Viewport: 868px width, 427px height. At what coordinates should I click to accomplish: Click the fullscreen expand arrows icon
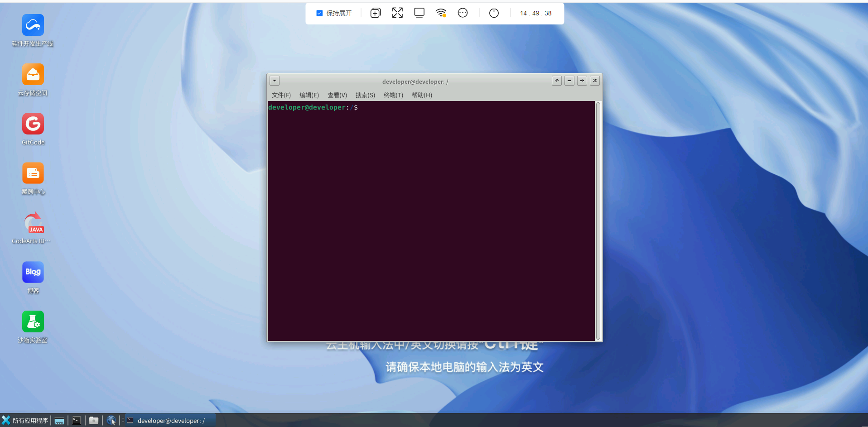pos(397,13)
